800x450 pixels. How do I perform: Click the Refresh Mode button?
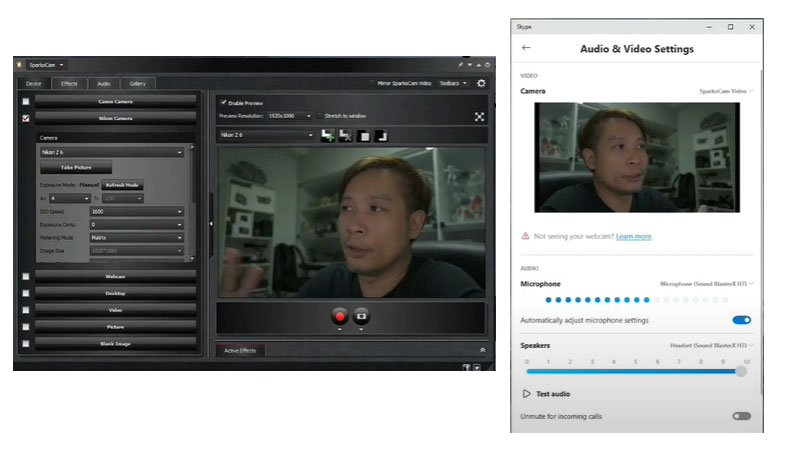122,185
